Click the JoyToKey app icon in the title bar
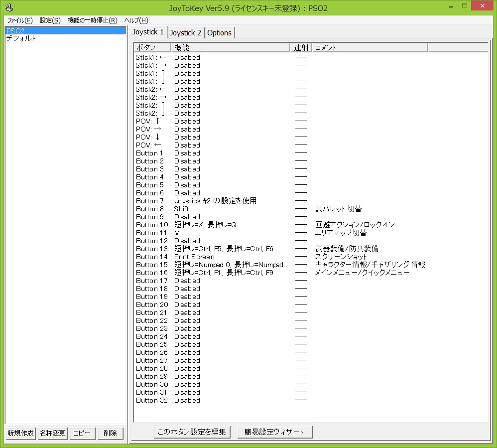 [9, 7]
